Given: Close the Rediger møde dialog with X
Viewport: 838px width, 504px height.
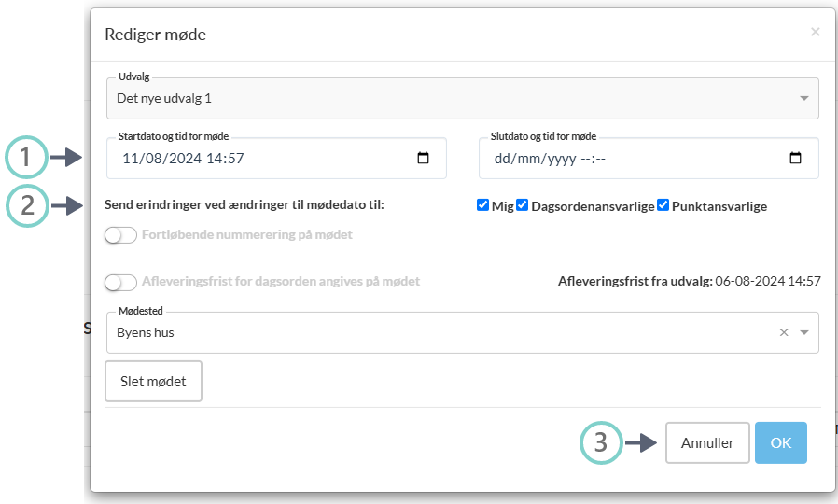Looking at the screenshot, I should (x=815, y=33).
